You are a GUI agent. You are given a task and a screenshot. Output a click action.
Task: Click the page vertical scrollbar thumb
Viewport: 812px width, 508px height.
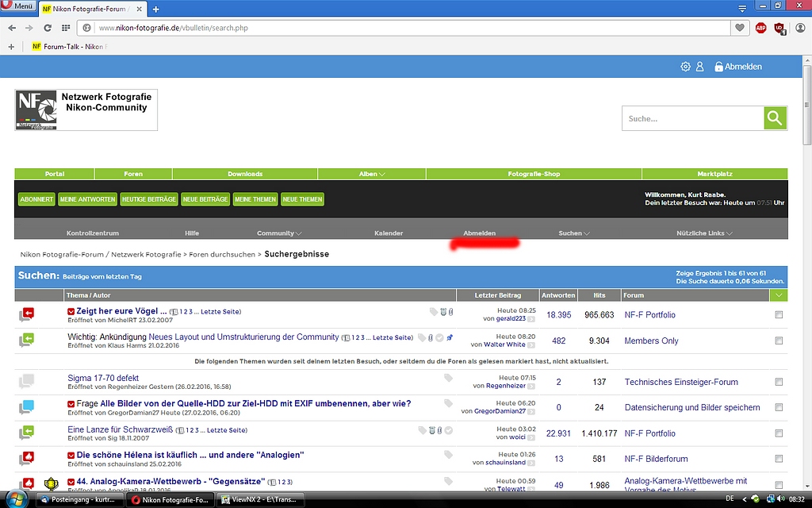click(x=806, y=105)
